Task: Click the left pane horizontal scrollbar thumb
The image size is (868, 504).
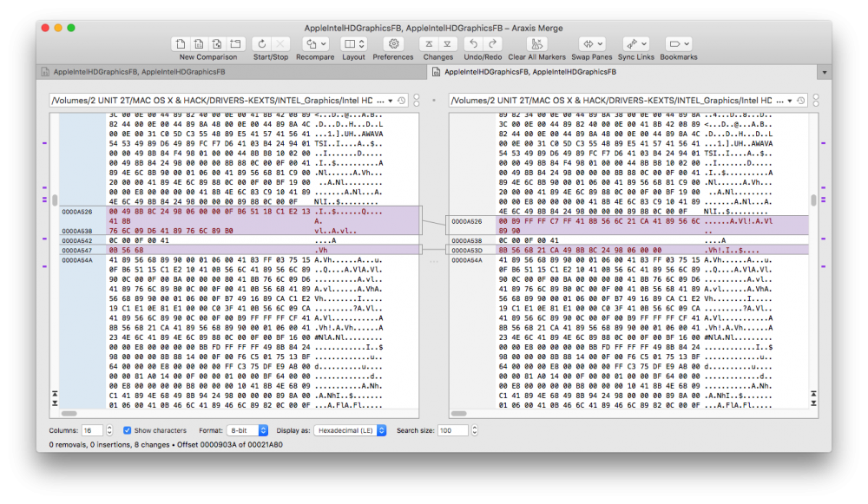Action: pyautogui.click(x=69, y=413)
